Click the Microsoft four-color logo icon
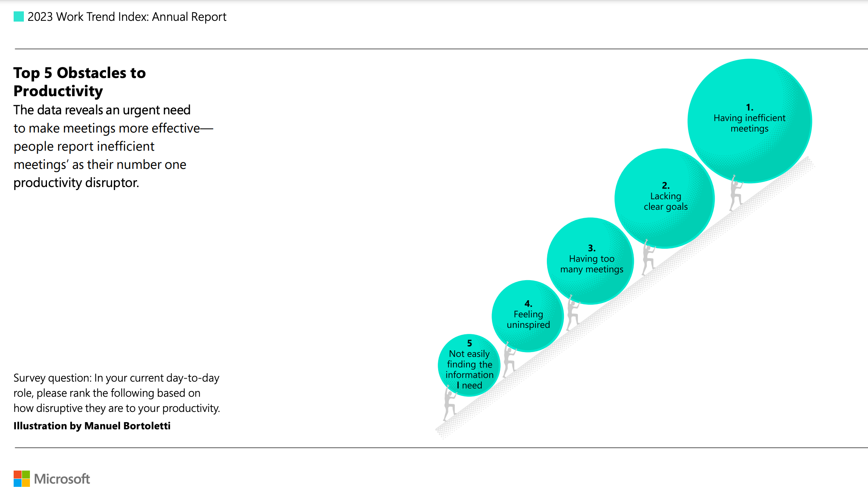This screenshot has height=502, width=868. [22, 479]
